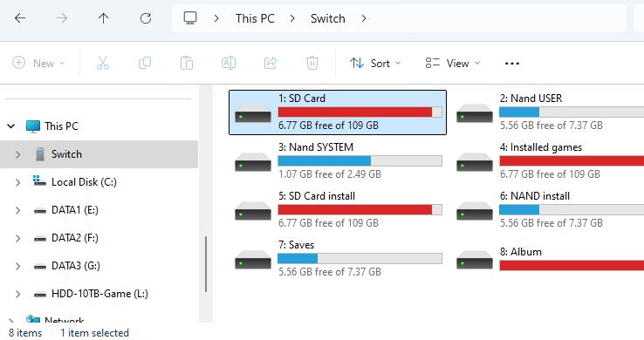The image size is (644, 340).
Task: Click the Copy icon in toolbar
Action: coord(145,63)
